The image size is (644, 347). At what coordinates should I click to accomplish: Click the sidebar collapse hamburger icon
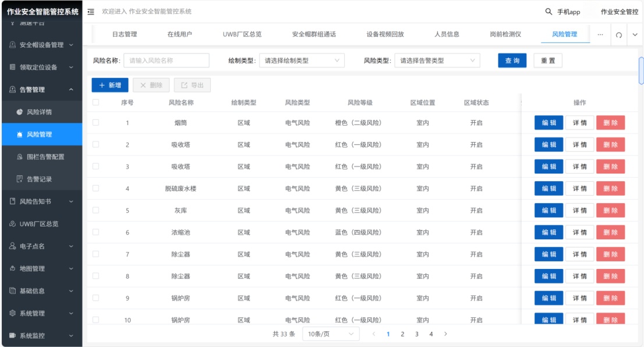91,12
